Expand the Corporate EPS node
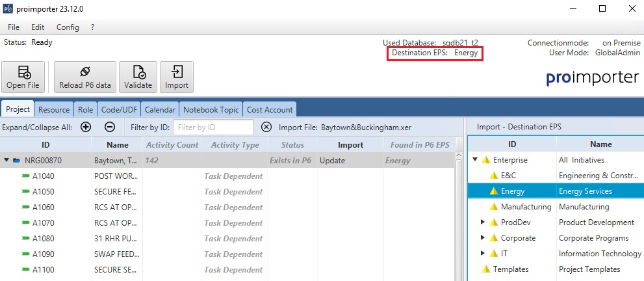Viewport: 644px width, 281px height. coord(482,238)
